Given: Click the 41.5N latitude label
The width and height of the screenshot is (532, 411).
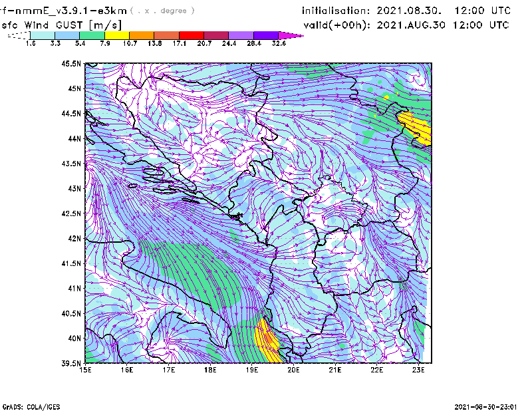Looking at the screenshot, I should coord(71,263).
